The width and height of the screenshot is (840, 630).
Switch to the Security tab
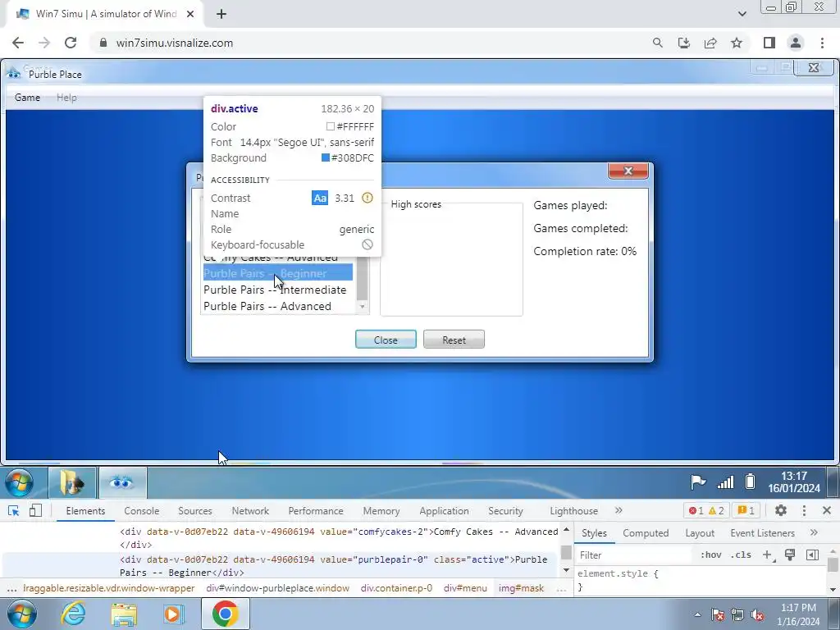click(505, 511)
